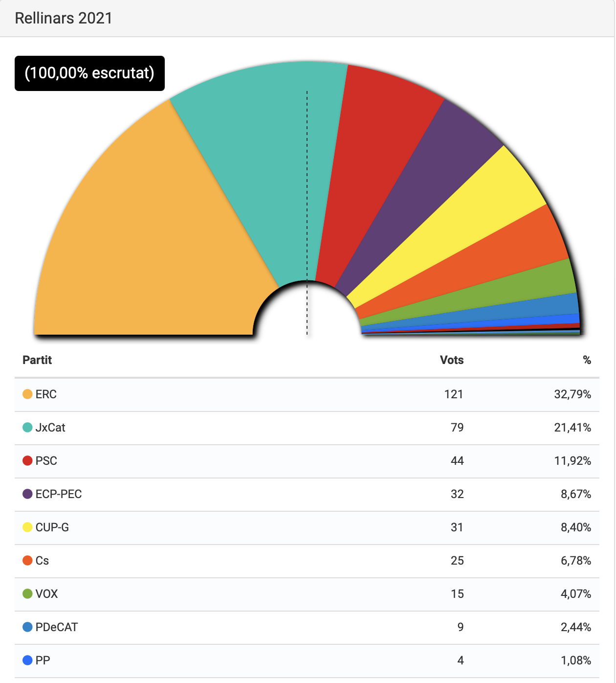Click the 100,00% escrutat badge

tap(89, 73)
